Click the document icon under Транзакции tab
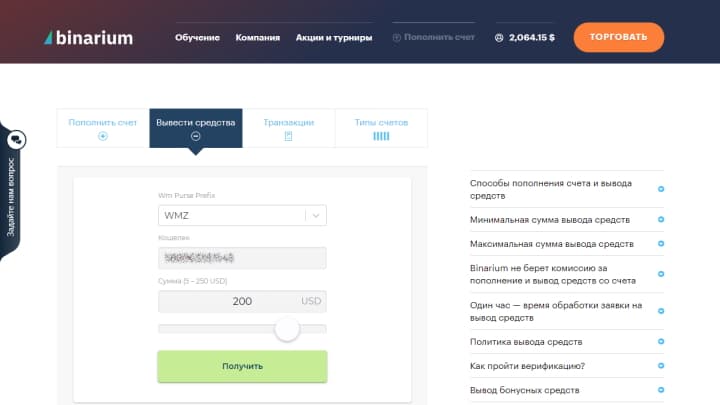The width and height of the screenshot is (720, 405). [288, 136]
